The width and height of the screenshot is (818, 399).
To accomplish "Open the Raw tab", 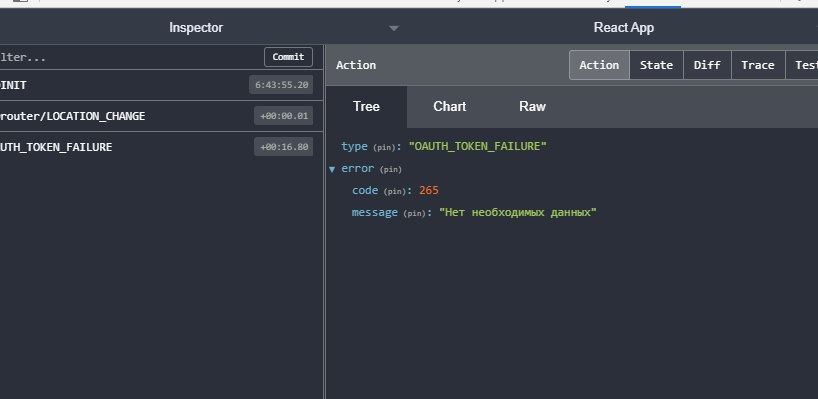I will pyautogui.click(x=532, y=106).
